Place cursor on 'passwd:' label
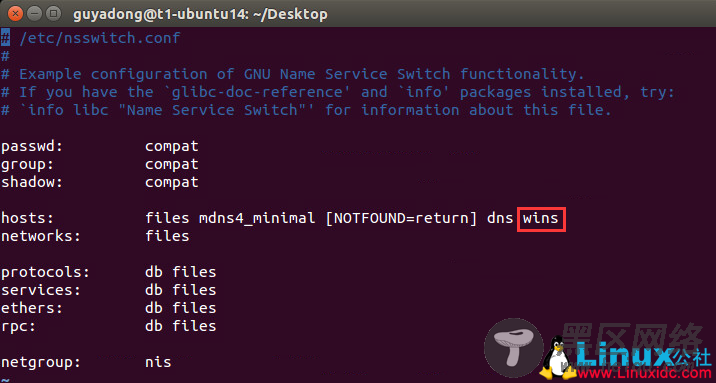716x383 pixels. pyautogui.click(x=32, y=147)
